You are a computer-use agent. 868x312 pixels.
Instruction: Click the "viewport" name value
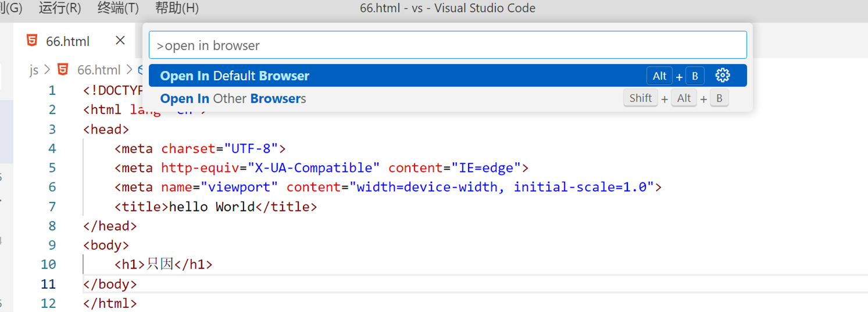(x=240, y=187)
